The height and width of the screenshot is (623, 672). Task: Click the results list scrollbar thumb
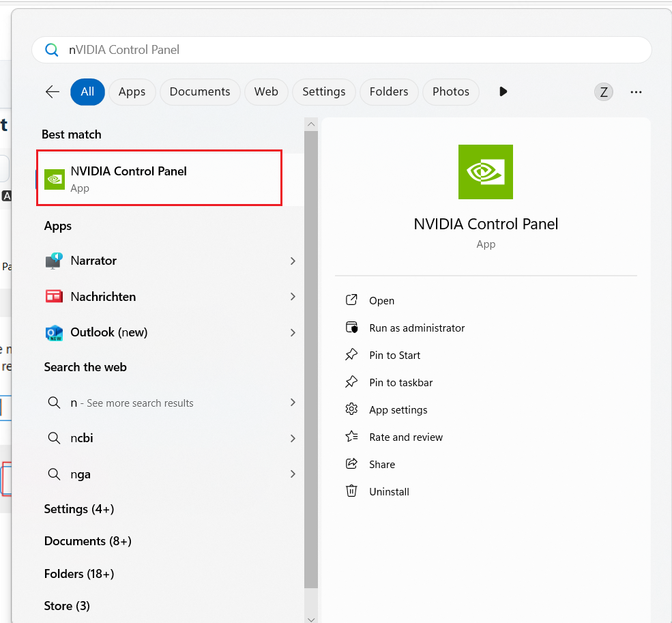311,360
